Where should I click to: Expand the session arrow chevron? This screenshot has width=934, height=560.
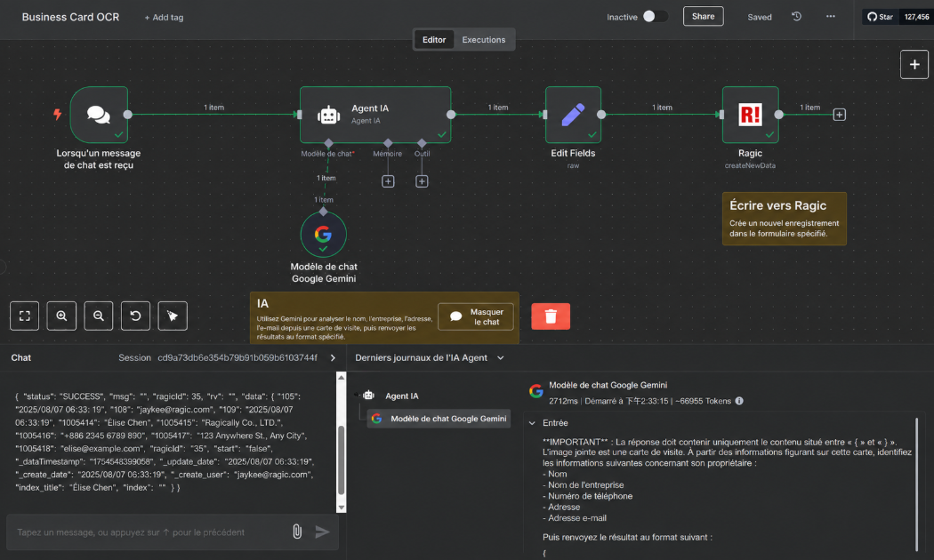pyautogui.click(x=333, y=357)
